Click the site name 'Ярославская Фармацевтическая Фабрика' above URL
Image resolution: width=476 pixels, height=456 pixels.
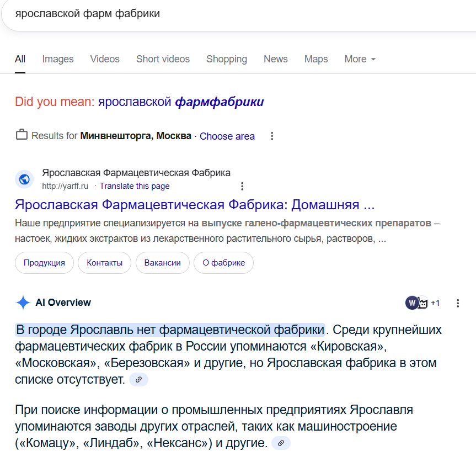[x=136, y=173]
